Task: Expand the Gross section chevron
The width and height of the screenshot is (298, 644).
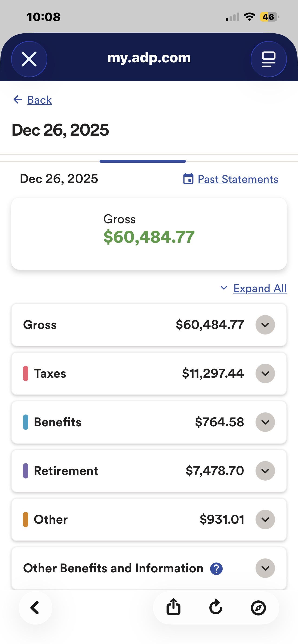Action: pyautogui.click(x=265, y=325)
